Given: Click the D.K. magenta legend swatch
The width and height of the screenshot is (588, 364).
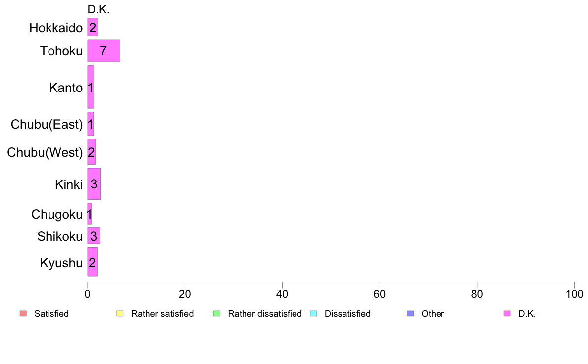Looking at the screenshot, I should [507, 314].
